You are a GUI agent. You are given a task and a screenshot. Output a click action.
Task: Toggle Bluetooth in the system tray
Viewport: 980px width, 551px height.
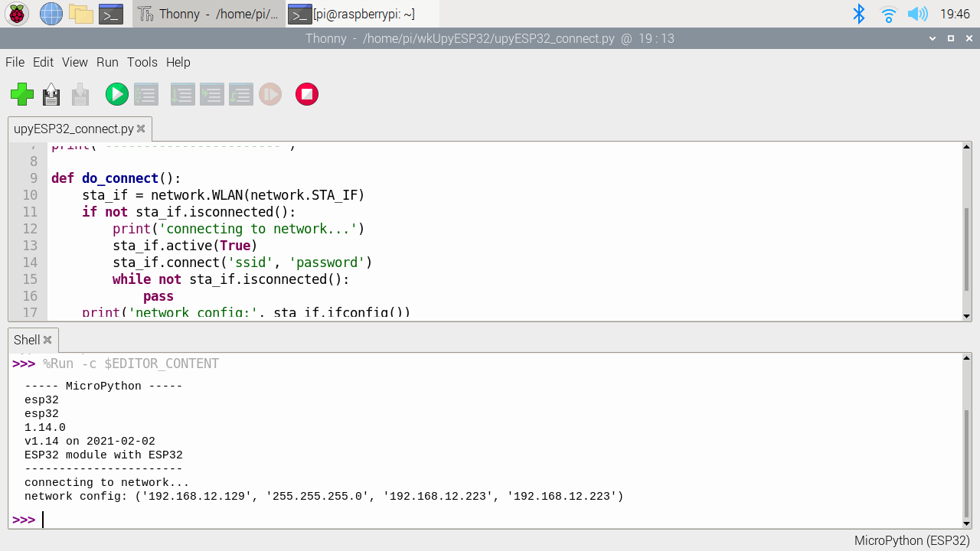[x=859, y=13]
